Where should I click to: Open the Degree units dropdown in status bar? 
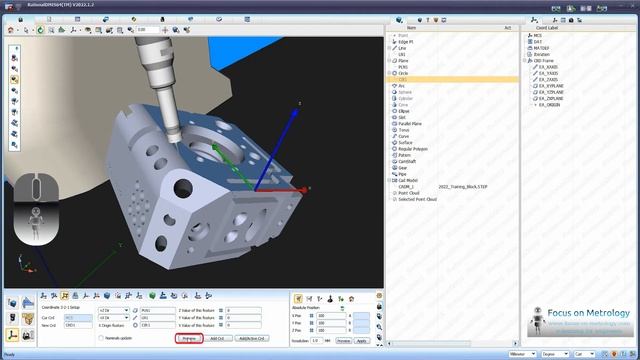point(555,354)
